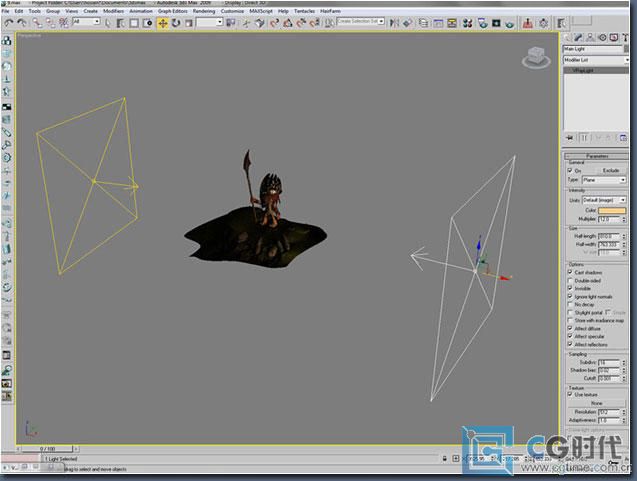The image size is (637, 481).
Task: Click the Multiplier value field
Action: (609, 219)
